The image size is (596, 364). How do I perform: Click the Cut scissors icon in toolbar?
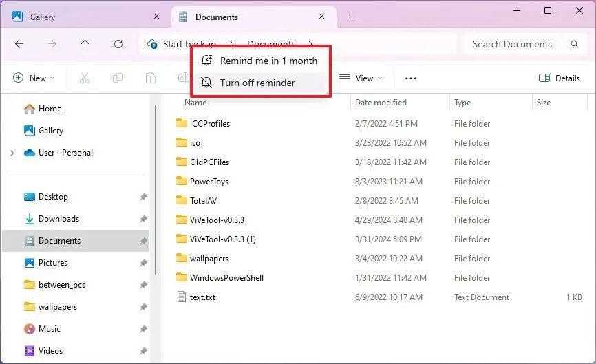point(85,78)
